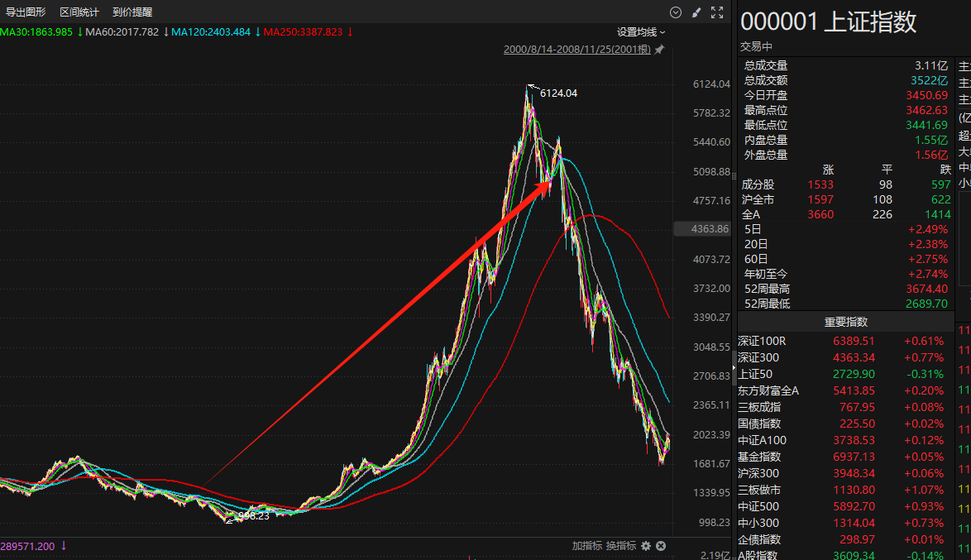Close the indicator panel with X icon
This screenshot has height=560, width=971.
(661, 546)
